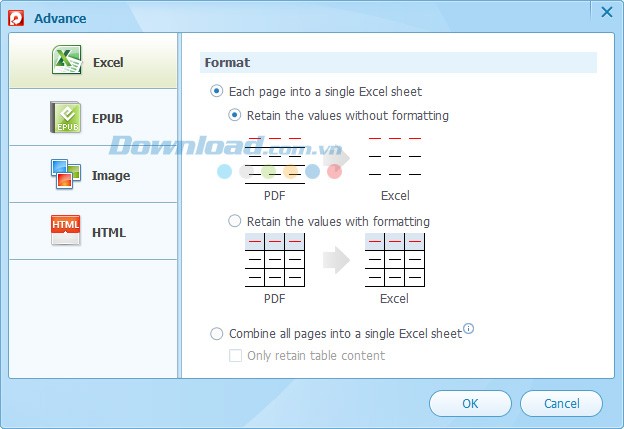Click the Format section heading

click(x=227, y=62)
